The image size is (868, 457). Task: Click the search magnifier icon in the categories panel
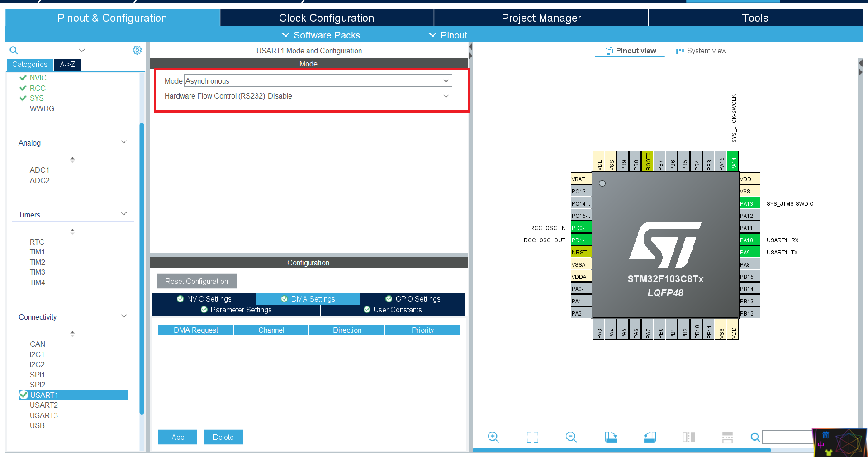14,50
